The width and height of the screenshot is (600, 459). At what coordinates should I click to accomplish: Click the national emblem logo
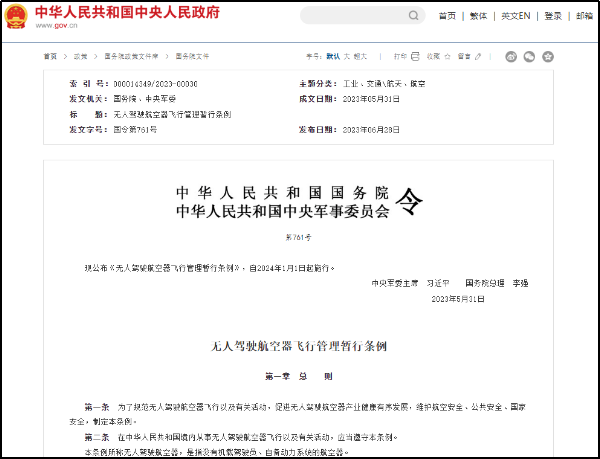(17, 16)
